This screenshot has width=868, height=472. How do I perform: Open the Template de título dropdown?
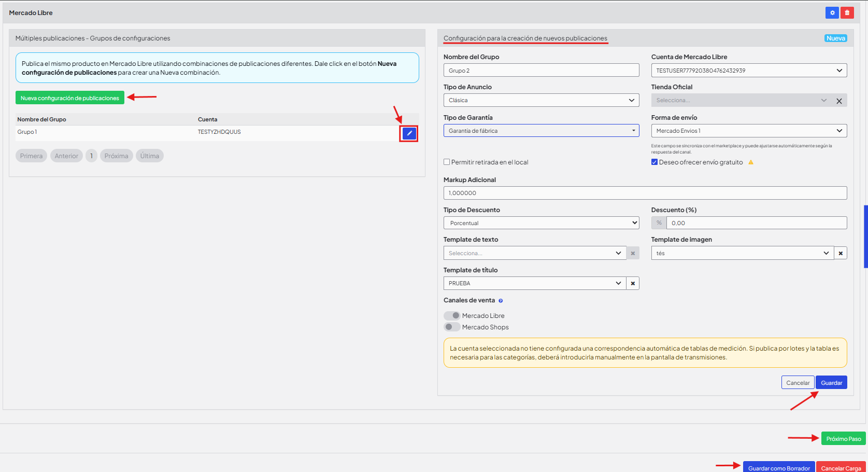[x=535, y=283]
